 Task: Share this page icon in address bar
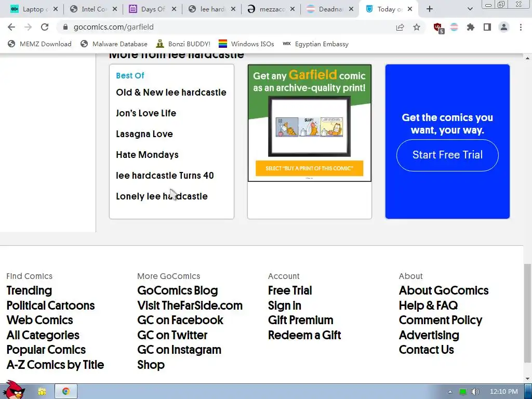(x=400, y=27)
